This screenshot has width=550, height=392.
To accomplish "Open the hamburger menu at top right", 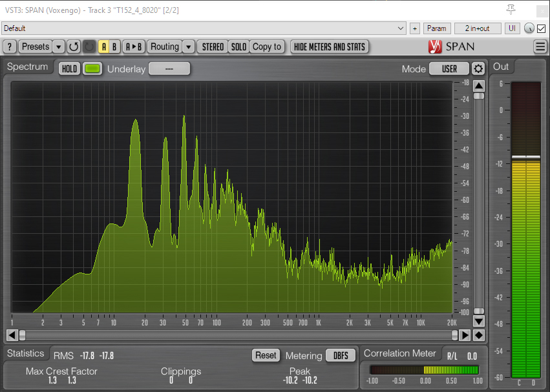I will [540, 46].
